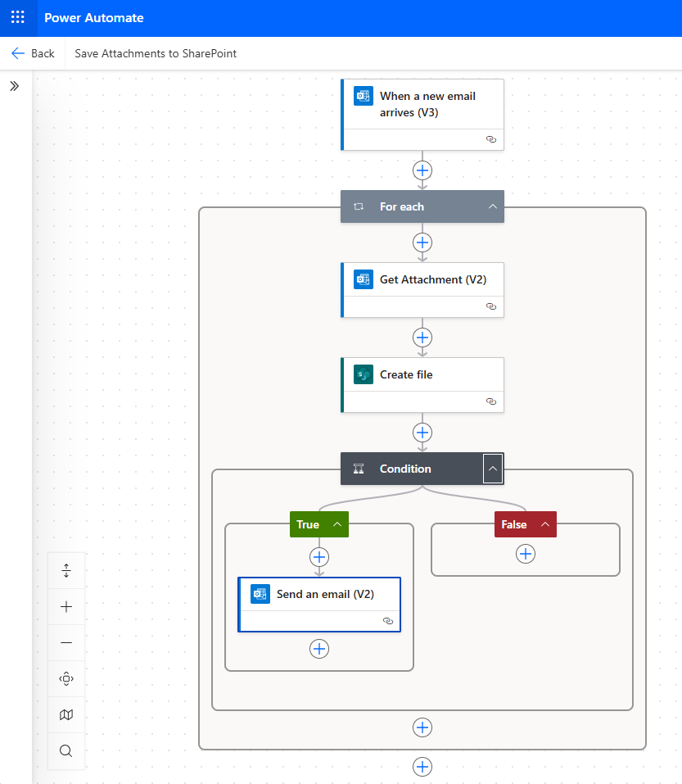Open the canvas minimap icon

pyautogui.click(x=65, y=714)
